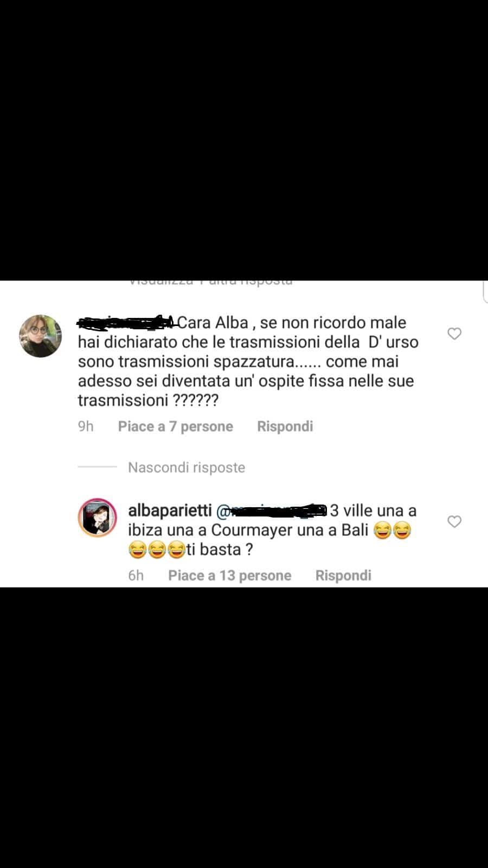The height and width of the screenshot is (868, 488).
Task: Open albaparietti's profile avatar
Action: [98, 518]
